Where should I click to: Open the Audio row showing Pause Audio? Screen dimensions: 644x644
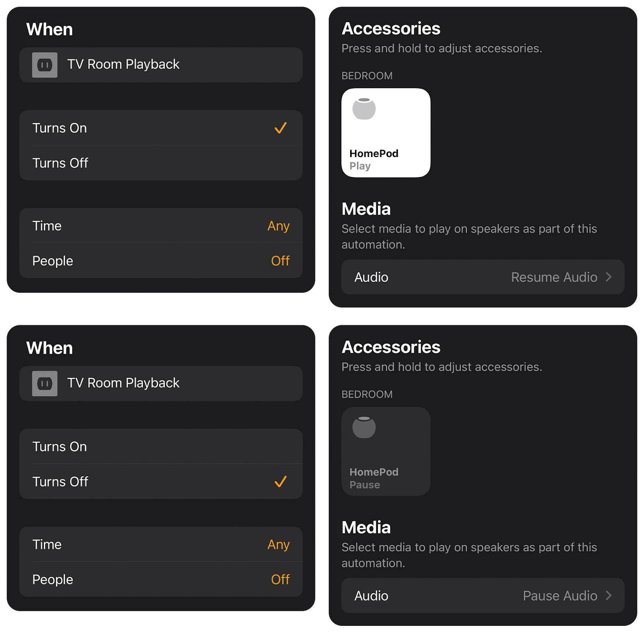click(483, 596)
